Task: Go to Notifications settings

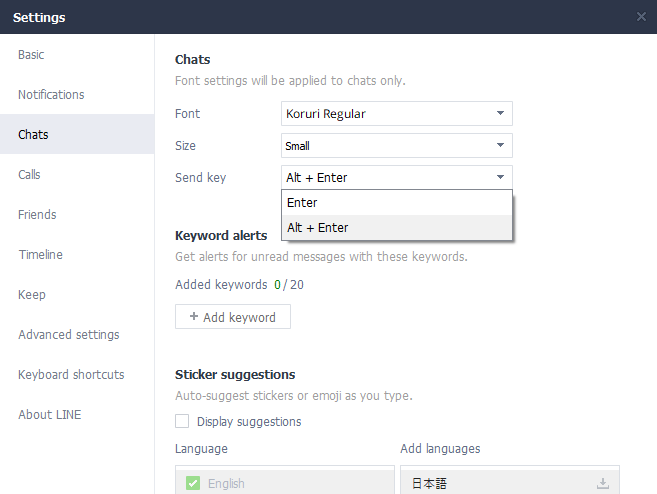Action: pos(52,95)
